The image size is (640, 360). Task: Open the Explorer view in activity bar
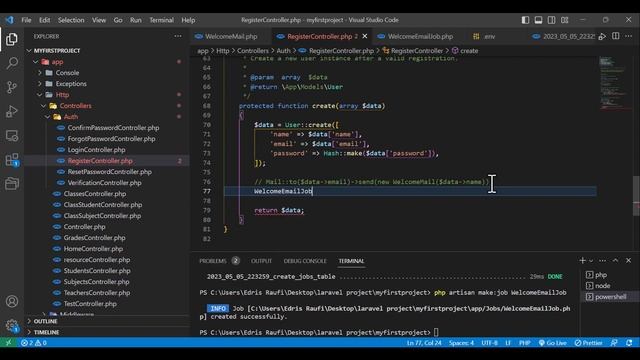(x=12, y=39)
